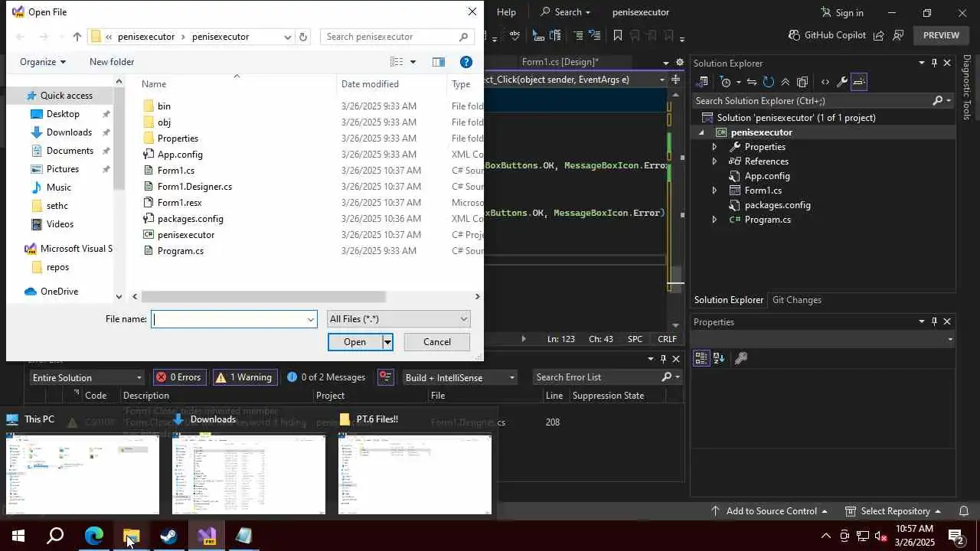The image size is (980, 551).
Task: Click the File name input field
Action: click(x=234, y=319)
